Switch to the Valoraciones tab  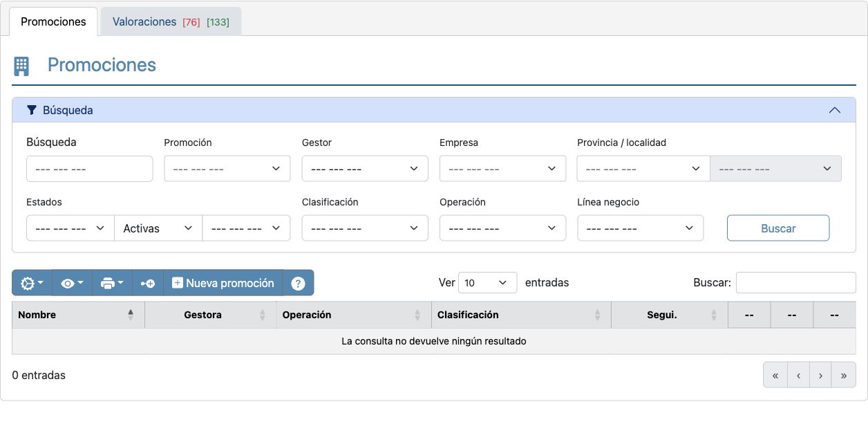coord(171,21)
